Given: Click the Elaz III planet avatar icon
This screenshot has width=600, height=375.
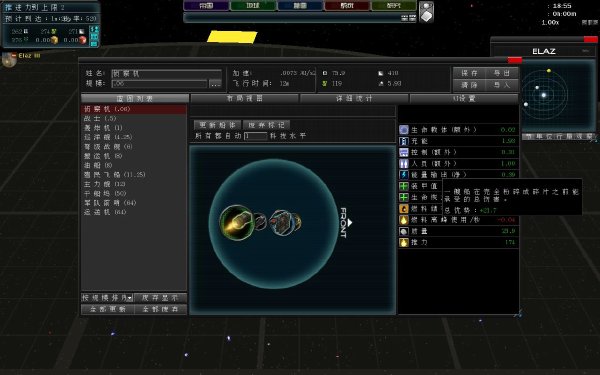Looking at the screenshot, I should [x=9, y=59].
